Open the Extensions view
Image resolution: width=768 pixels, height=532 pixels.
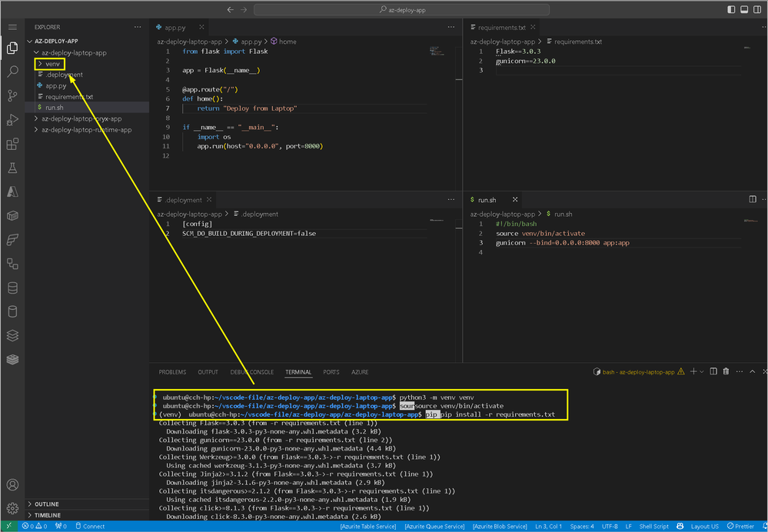[x=12, y=144]
